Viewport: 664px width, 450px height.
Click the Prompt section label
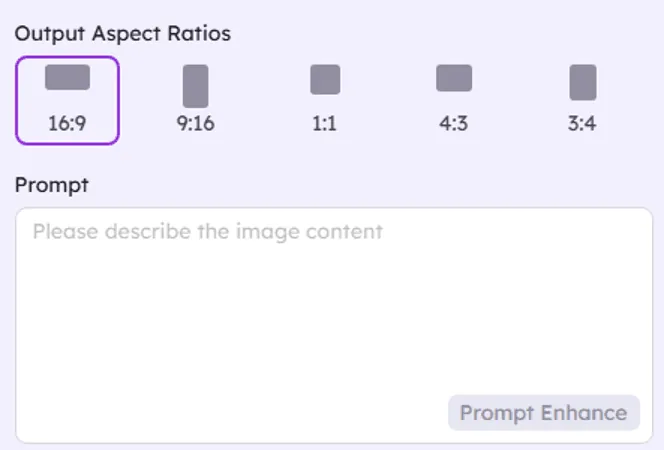51,184
